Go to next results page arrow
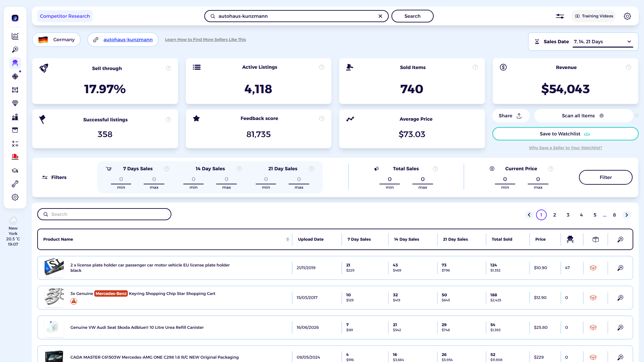 (x=627, y=215)
